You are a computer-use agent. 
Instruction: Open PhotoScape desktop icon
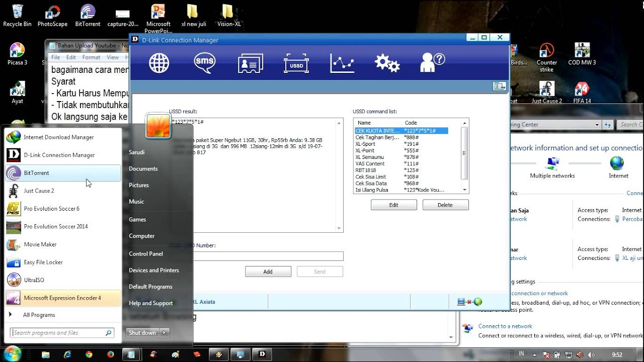52,15
